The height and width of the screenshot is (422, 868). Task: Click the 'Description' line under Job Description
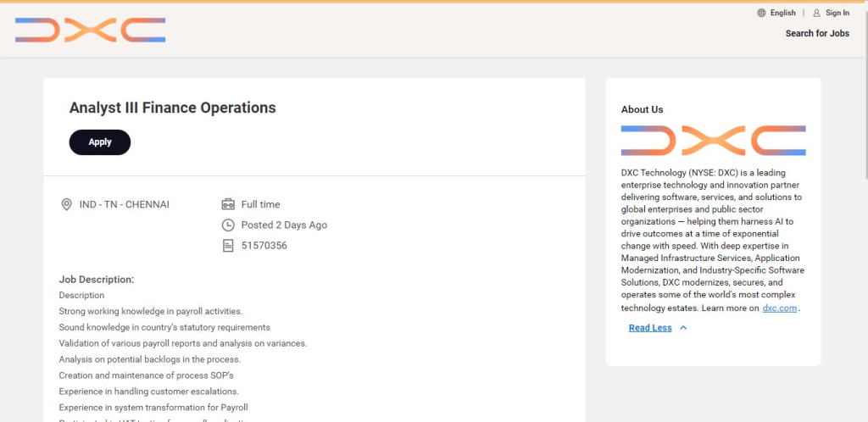click(x=81, y=296)
